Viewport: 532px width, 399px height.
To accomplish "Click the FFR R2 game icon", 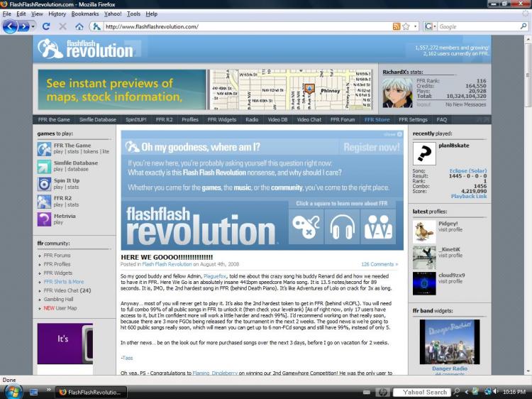I will [x=44, y=202].
